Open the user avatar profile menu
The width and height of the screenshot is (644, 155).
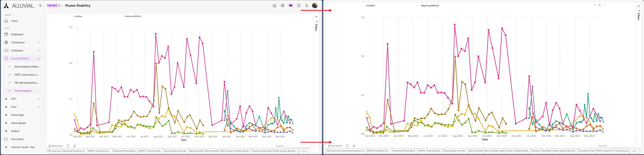(x=315, y=6)
